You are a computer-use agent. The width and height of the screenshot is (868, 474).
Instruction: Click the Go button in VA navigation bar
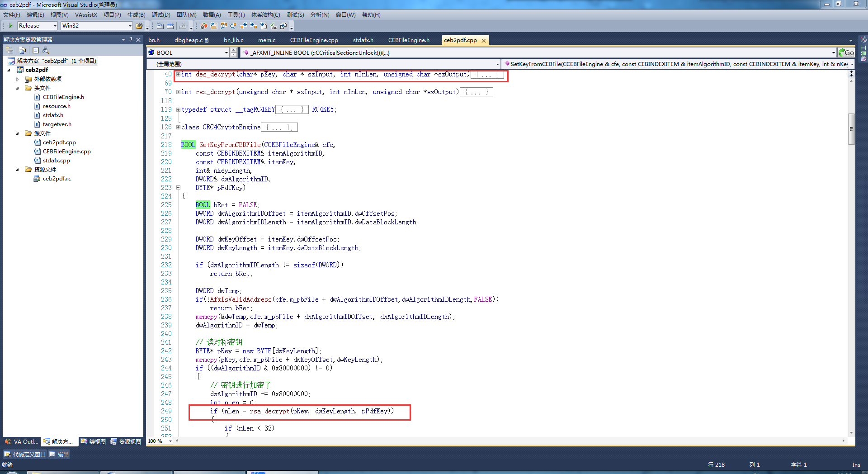(846, 52)
